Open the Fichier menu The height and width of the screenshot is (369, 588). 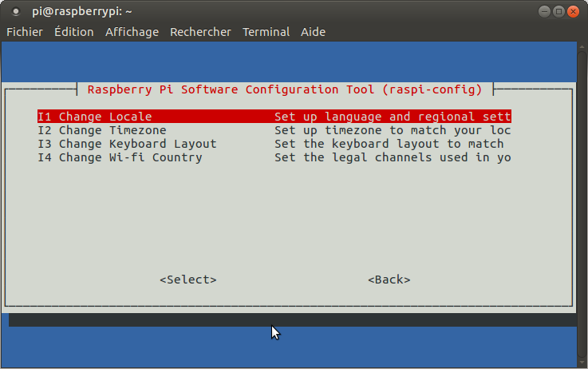(x=26, y=32)
